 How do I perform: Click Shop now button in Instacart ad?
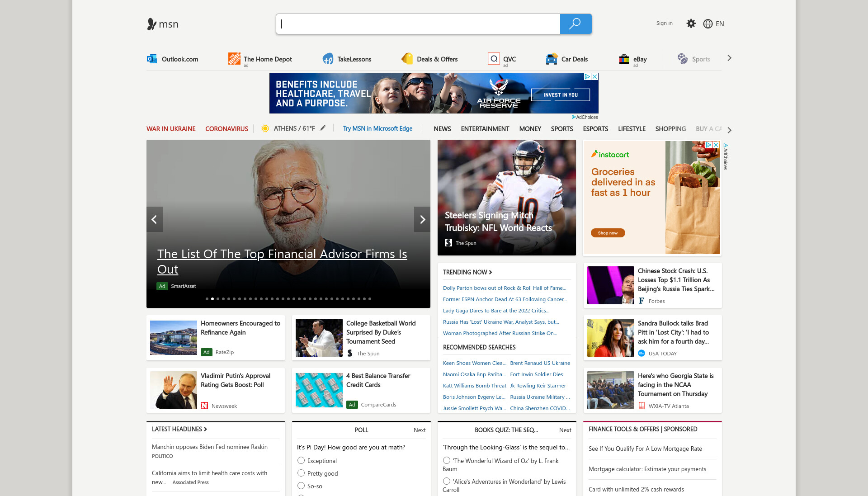608,233
